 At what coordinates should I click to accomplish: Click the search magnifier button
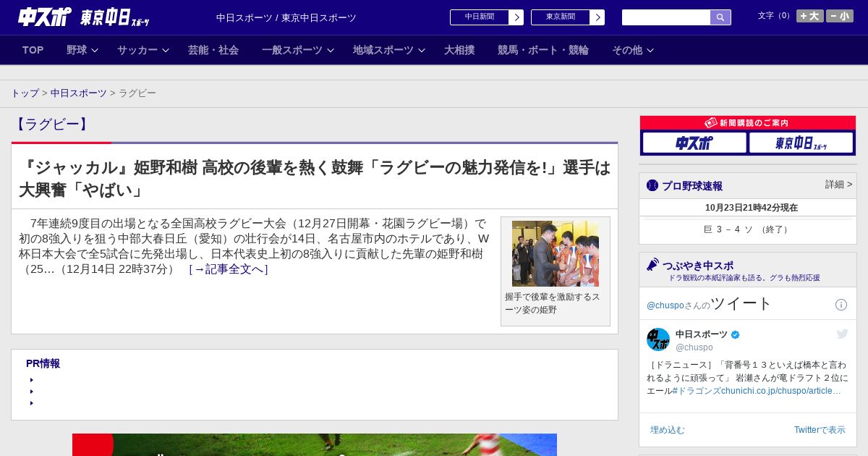click(x=720, y=17)
